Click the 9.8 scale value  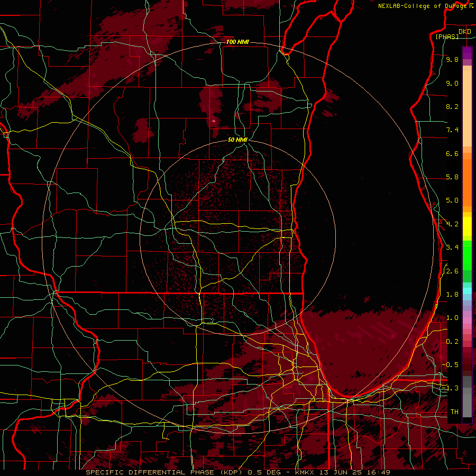point(452,59)
